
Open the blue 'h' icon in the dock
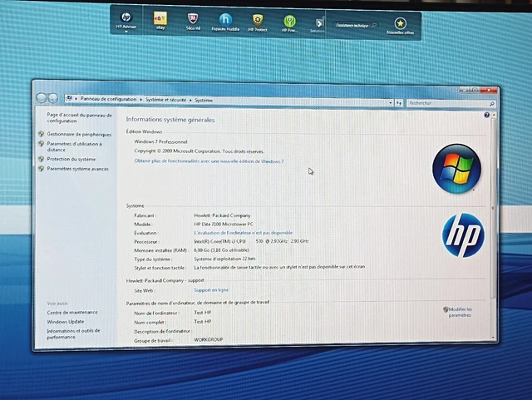[225, 22]
